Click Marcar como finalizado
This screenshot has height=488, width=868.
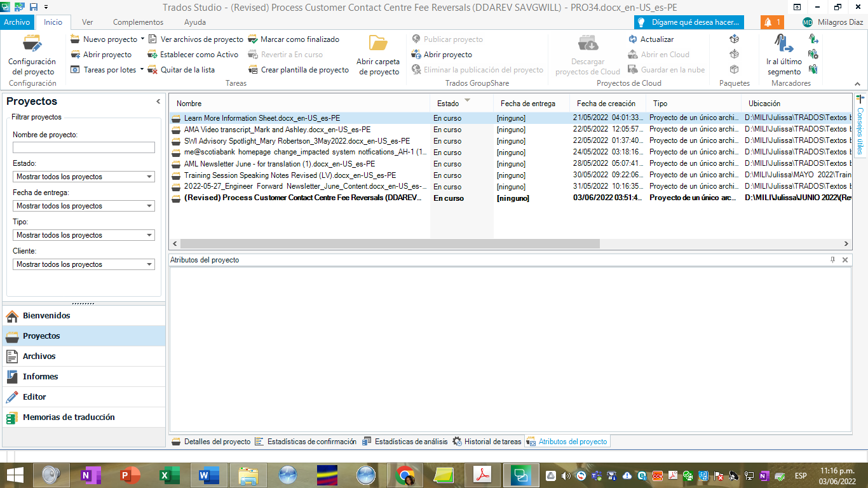click(x=294, y=39)
